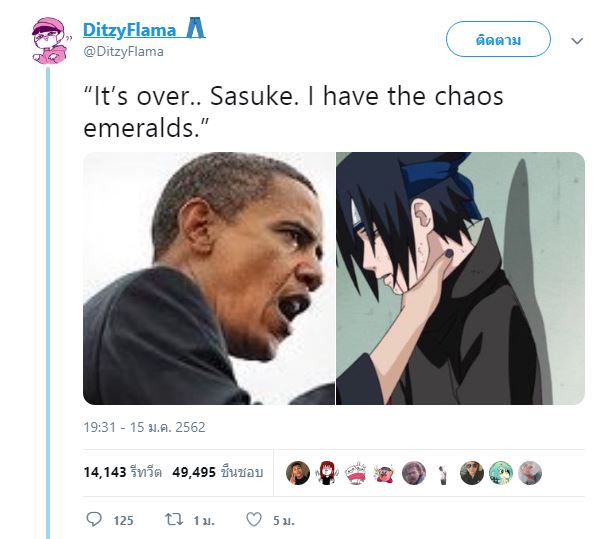Click the ติดตาม follow button
The height and width of the screenshot is (539, 614).
click(498, 39)
